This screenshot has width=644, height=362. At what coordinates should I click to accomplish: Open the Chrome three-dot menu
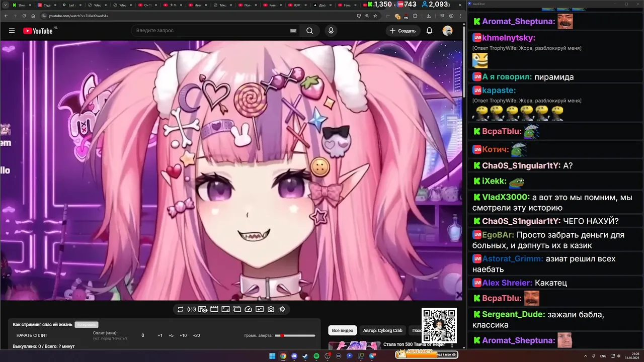pos(460,16)
